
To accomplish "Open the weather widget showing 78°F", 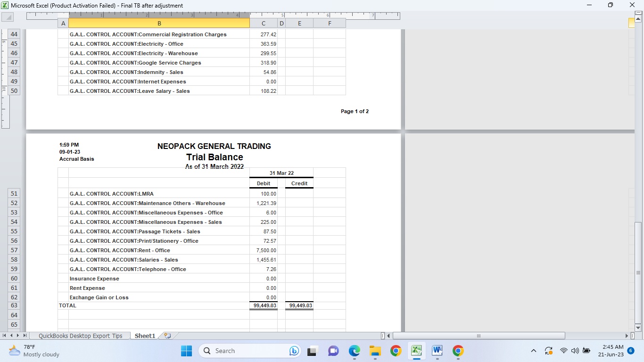I will pyautogui.click(x=34, y=351).
